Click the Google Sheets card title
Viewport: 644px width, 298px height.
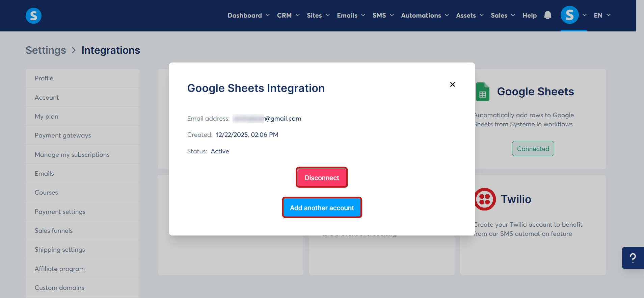[535, 92]
